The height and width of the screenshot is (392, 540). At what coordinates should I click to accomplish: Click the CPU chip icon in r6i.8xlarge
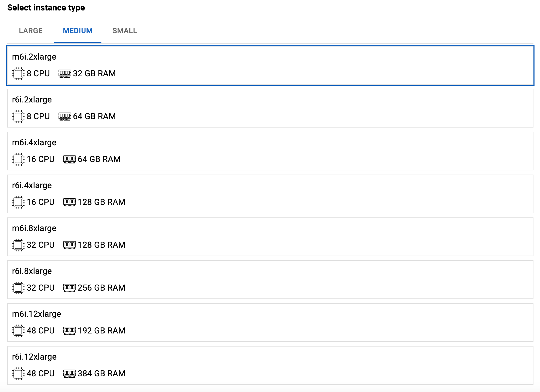(x=18, y=288)
